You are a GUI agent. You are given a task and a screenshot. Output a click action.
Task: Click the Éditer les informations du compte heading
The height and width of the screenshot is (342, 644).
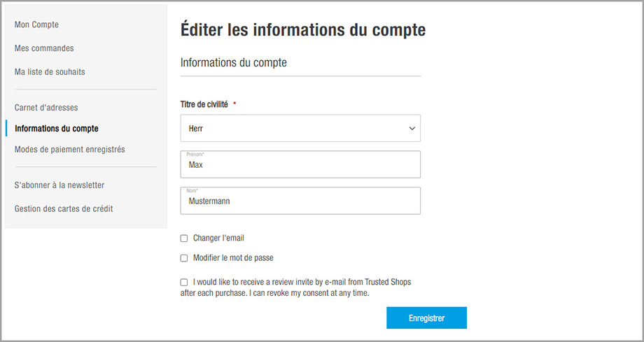[302, 30]
